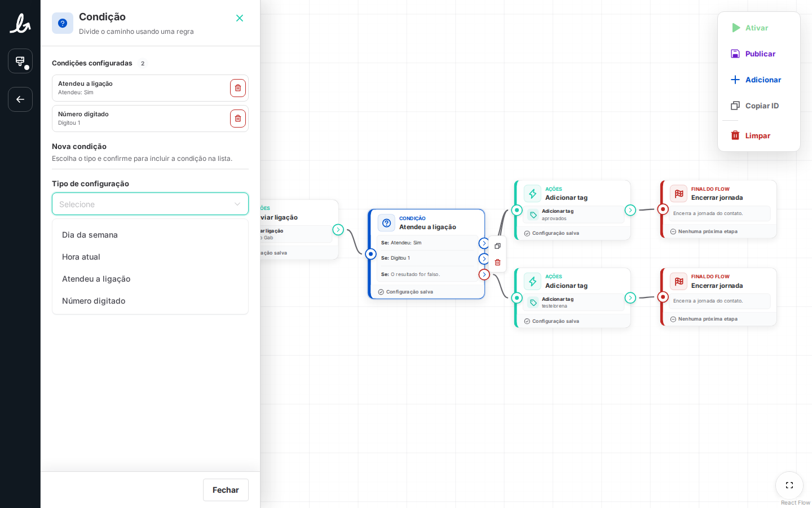
Task: Click output handle of the 'testelorena' tag node
Action: [630, 298]
